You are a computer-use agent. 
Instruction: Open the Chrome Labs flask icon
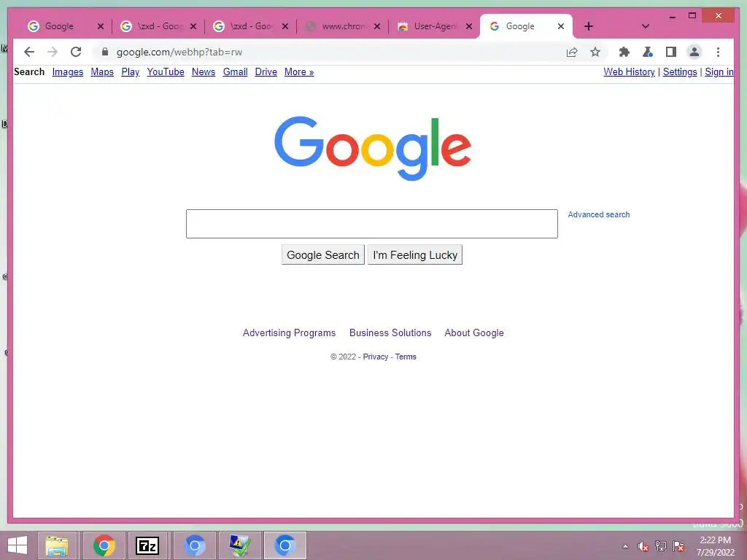point(648,52)
